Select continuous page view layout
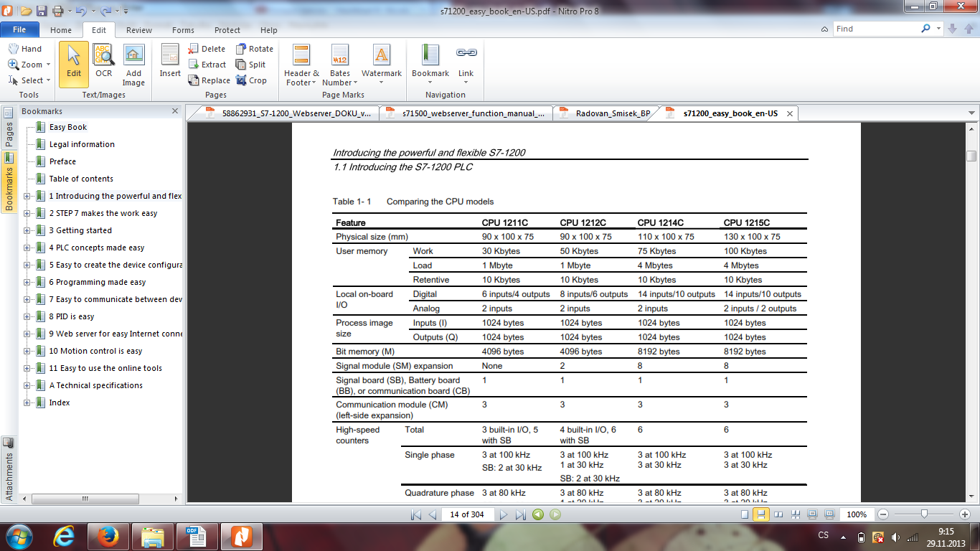The image size is (980, 551). (761, 514)
